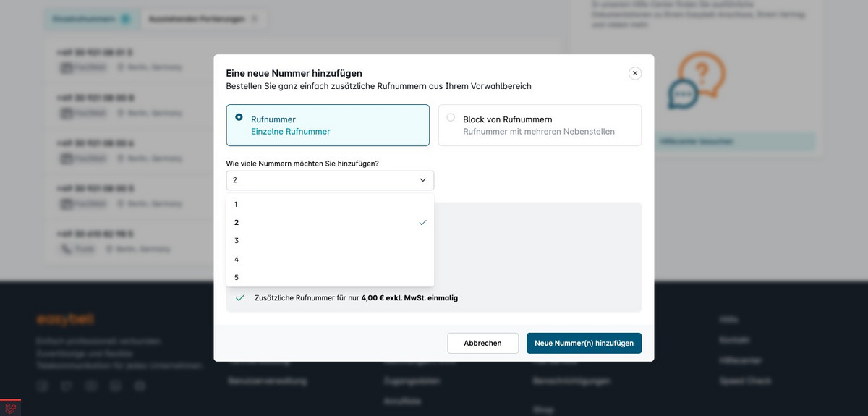Choose 3 from the quantity list
868x416 pixels.
237,241
